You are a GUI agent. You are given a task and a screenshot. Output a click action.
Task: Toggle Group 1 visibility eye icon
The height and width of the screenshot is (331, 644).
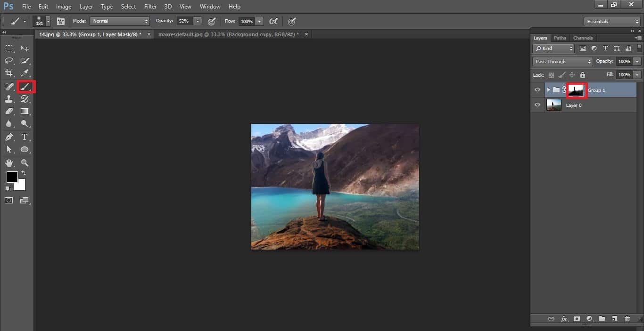click(537, 89)
